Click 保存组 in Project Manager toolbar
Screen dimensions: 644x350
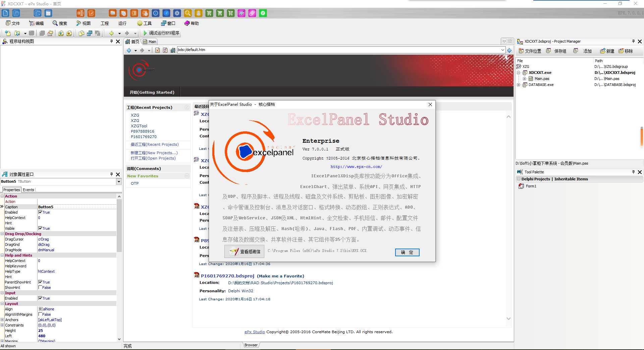click(x=556, y=51)
